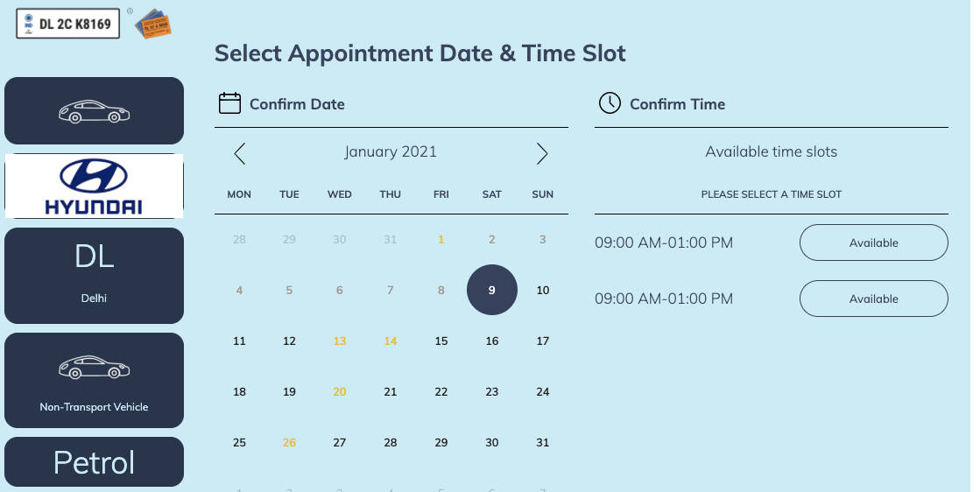
Task: Click the DL 2C K8169 number plate logo
Action: click(x=67, y=23)
